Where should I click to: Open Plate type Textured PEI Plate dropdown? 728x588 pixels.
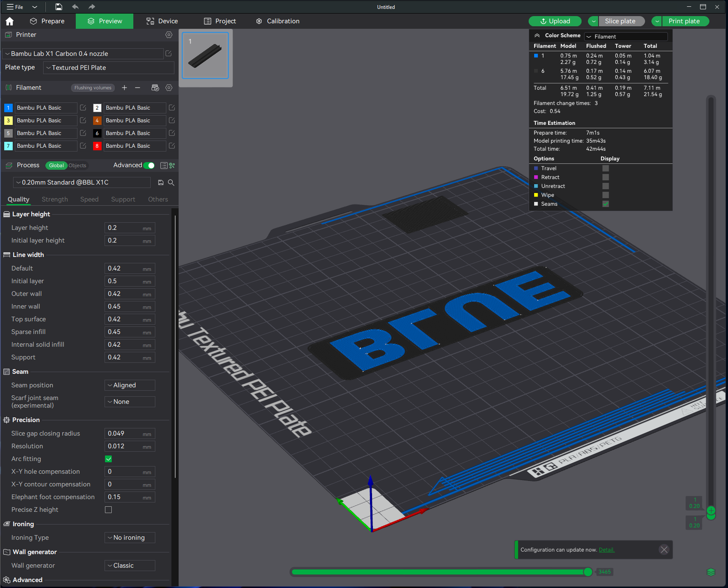click(109, 68)
